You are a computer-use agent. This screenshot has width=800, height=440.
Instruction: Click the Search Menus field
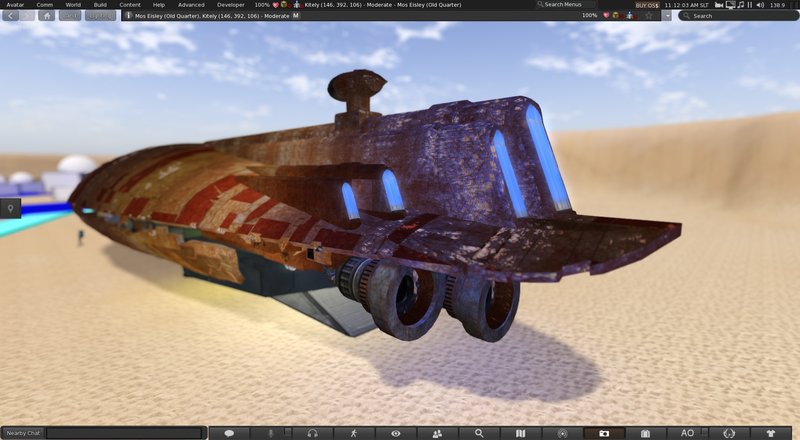pyautogui.click(x=565, y=5)
